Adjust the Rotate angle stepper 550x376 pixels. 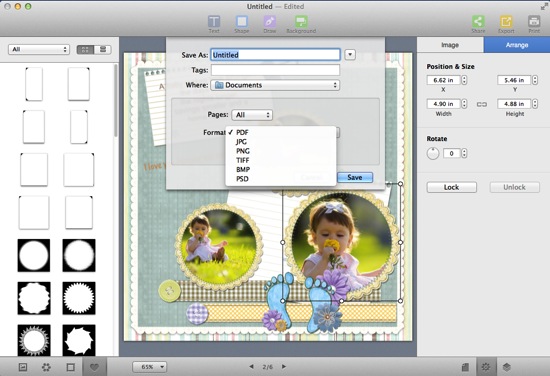tap(464, 153)
